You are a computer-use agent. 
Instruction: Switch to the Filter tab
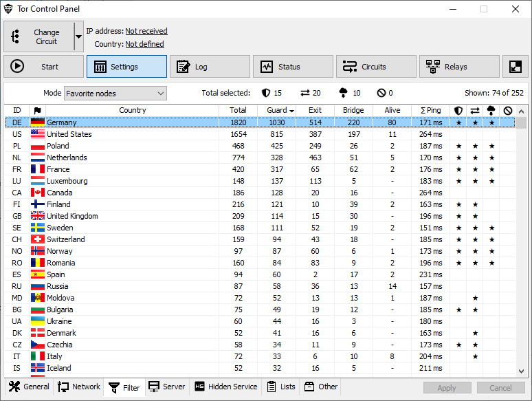point(124,387)
